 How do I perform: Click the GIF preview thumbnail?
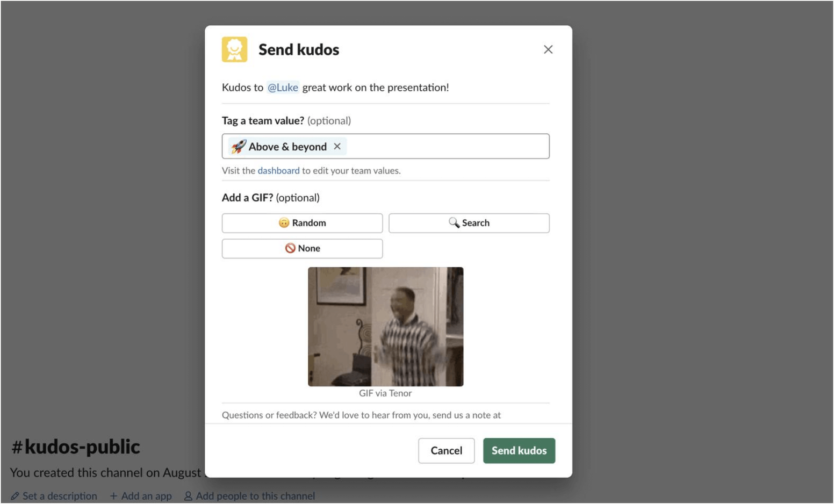tap(385, 327)
